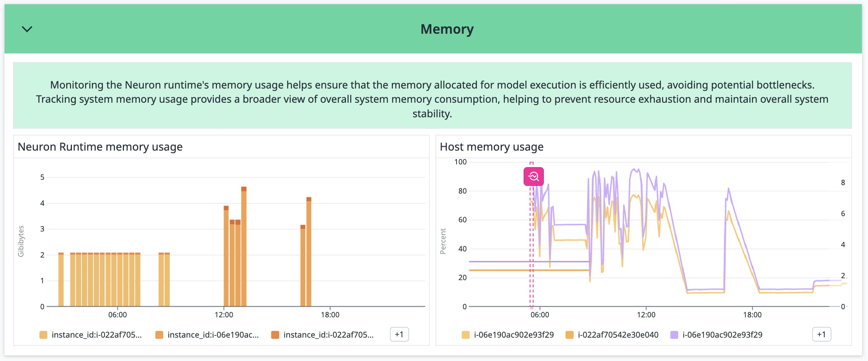Open the Host memory usage title menu
Screen dimensions: 868x361
(x=491, y=147)
